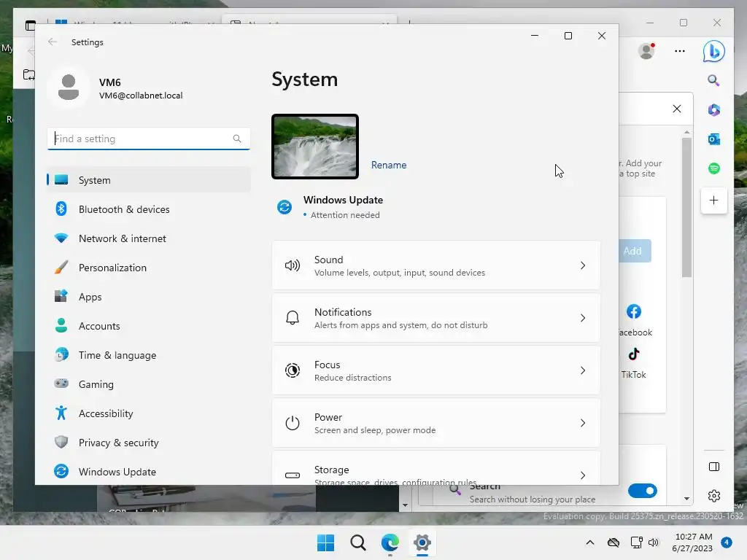Click the Personalization paintbrush icon
Screen dimensions: 747x560
pos(61,267)
